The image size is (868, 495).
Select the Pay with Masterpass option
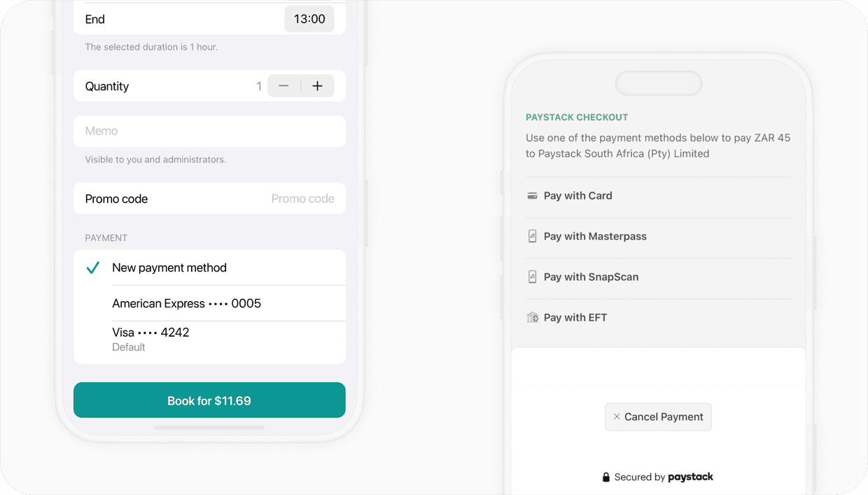click(595, 237)
